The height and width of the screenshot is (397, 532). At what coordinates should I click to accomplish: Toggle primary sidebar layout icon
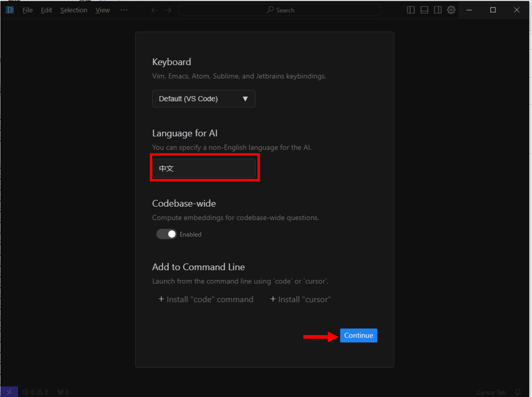[x=411, y=10]
